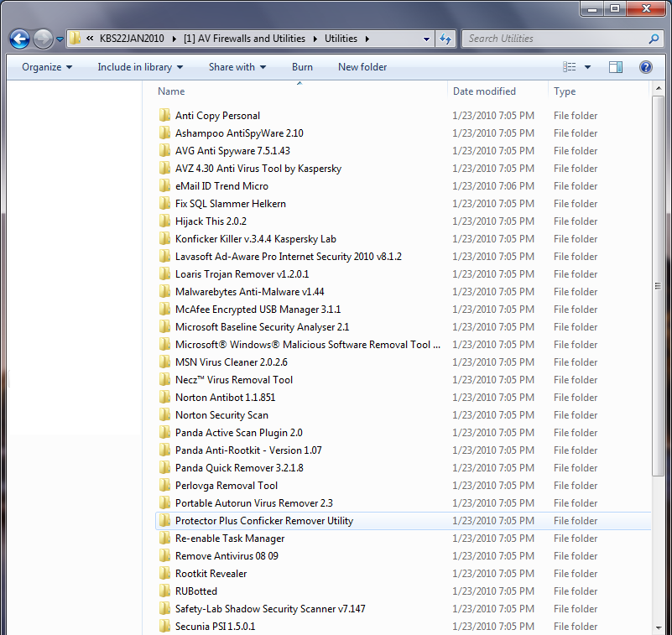Viewport: 672px width, 635px height.
Task: Select the Lavasoft Ad-Aware Pro folder icon
Action: pos(164,256)
